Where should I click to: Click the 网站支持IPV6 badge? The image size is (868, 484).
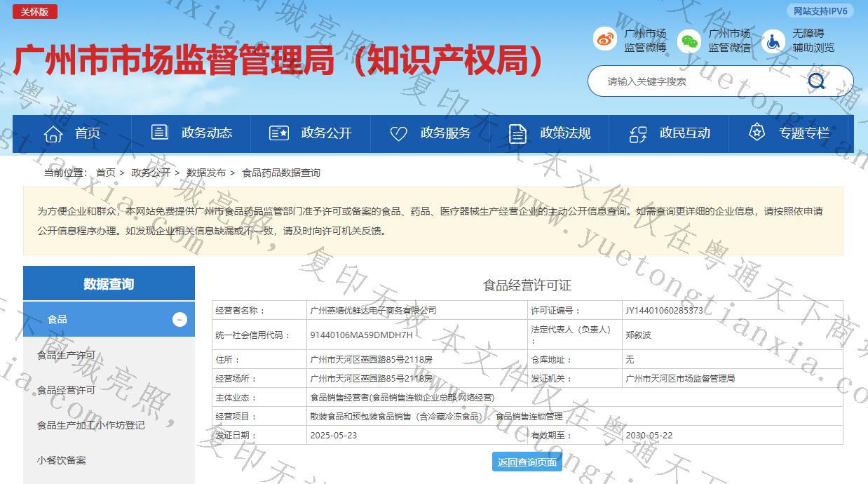click(820, 11)
